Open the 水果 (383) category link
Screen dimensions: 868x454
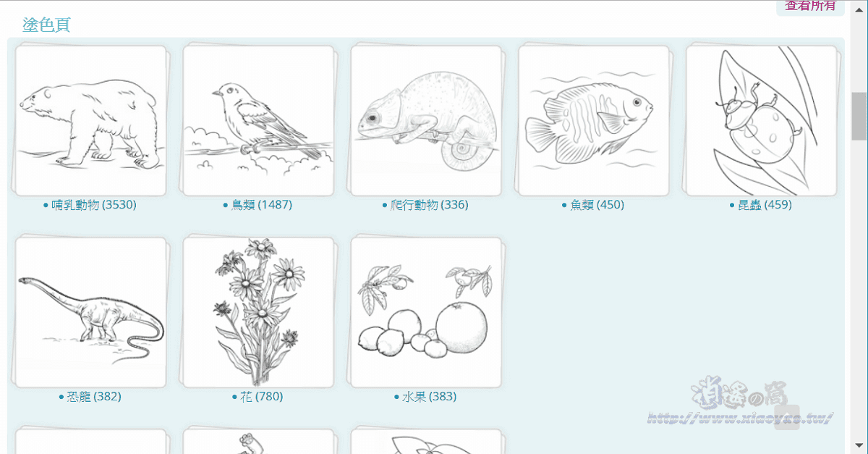430,397
